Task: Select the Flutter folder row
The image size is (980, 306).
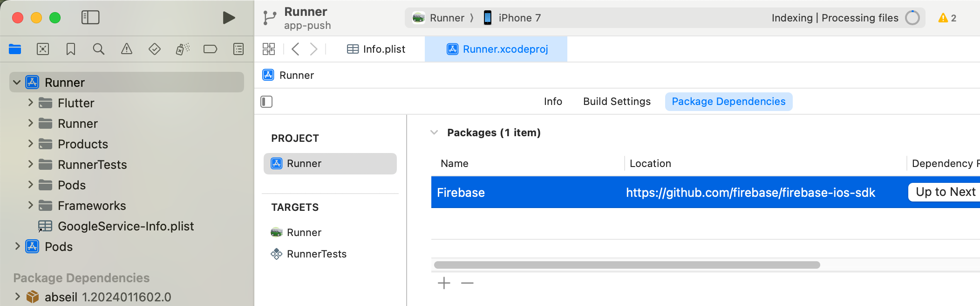Action: tap(127, 103)
